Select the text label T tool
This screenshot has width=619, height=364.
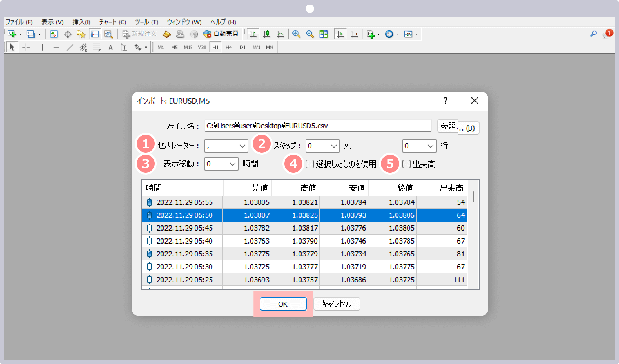coord(124,47)
